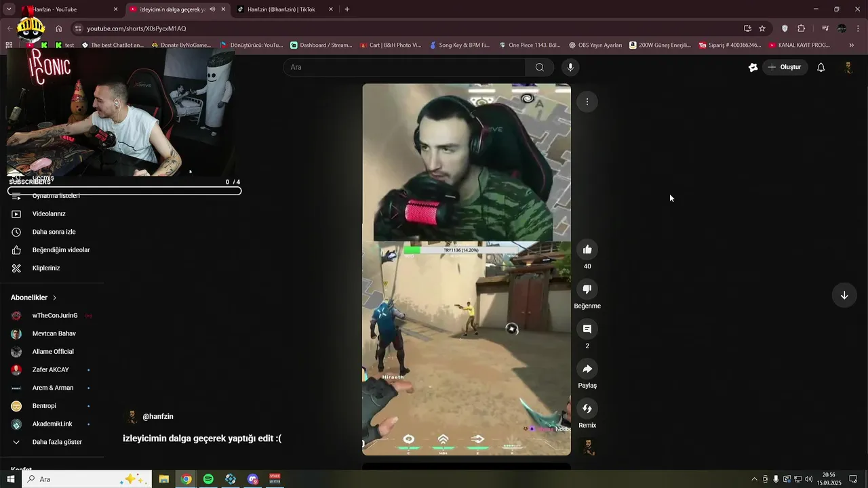The width and height of the screenshot is (868, 488).
Task: Open Donate ByNoGame bookmark
Action: tap(181, 45)
